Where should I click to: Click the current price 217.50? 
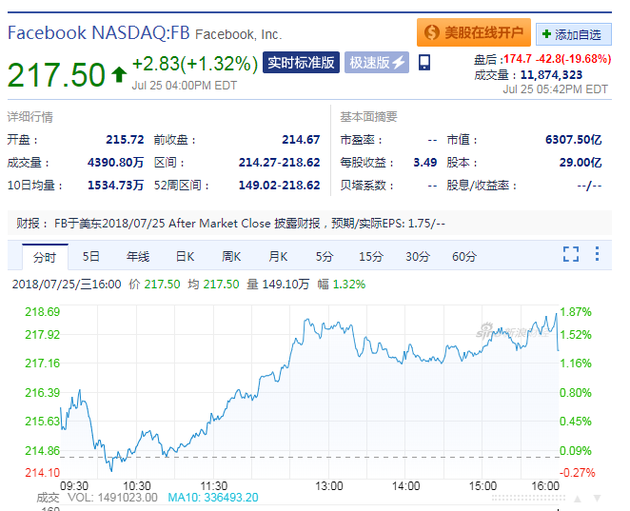coord(57,75)
